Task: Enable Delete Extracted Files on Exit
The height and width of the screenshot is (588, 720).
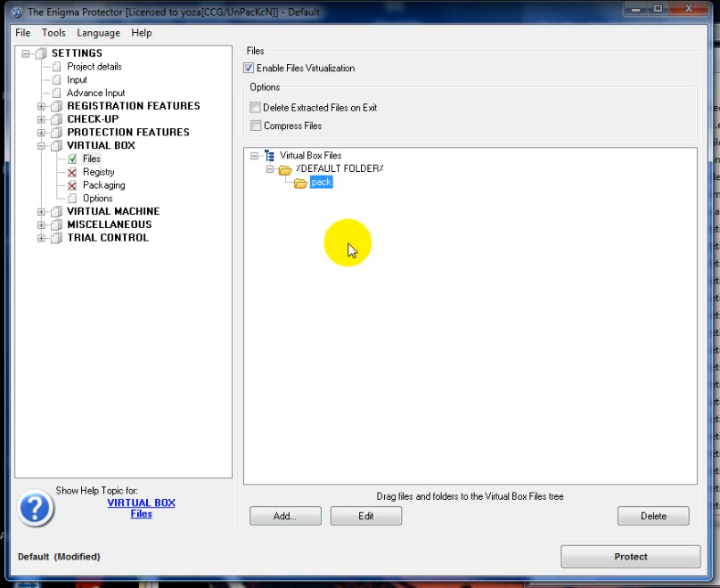Action: click(255, 108)
